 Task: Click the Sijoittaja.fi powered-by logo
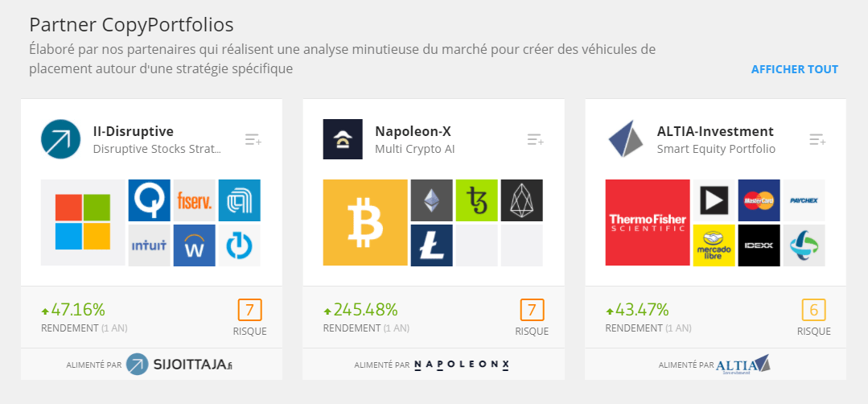[x=179, y=365]
